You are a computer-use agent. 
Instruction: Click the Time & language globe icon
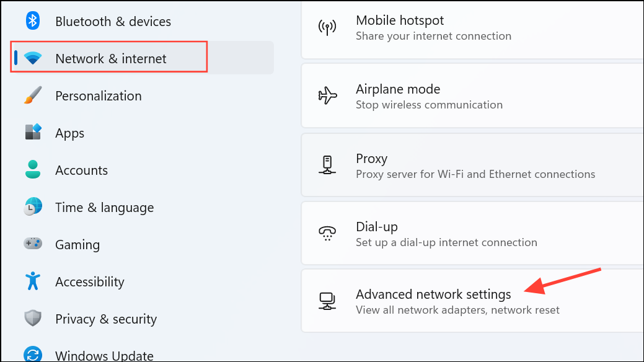pos(33,206)
